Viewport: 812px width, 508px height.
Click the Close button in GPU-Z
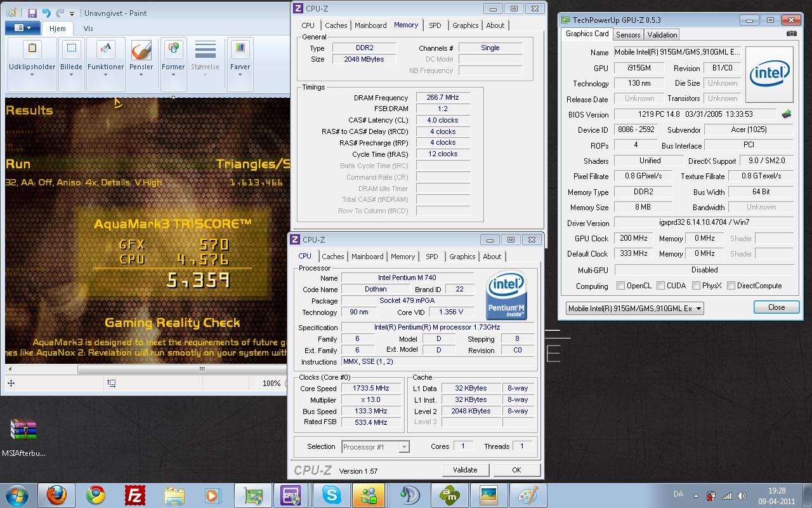pos(776,307)
